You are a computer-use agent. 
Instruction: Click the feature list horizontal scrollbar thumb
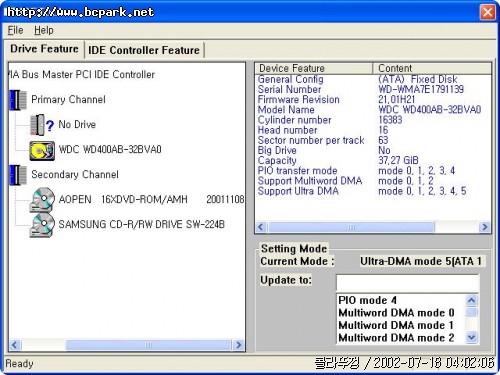tap(352, 227)
